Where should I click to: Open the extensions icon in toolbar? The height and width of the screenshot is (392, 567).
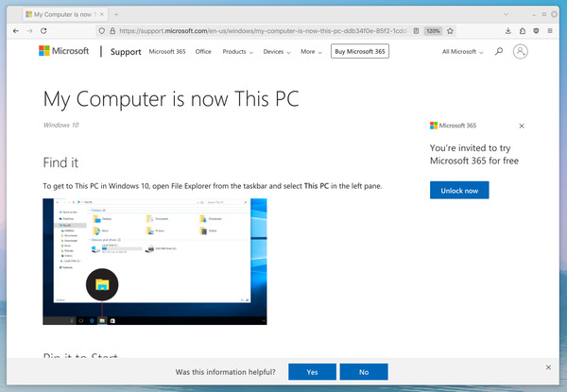click(x=523, y=31)
